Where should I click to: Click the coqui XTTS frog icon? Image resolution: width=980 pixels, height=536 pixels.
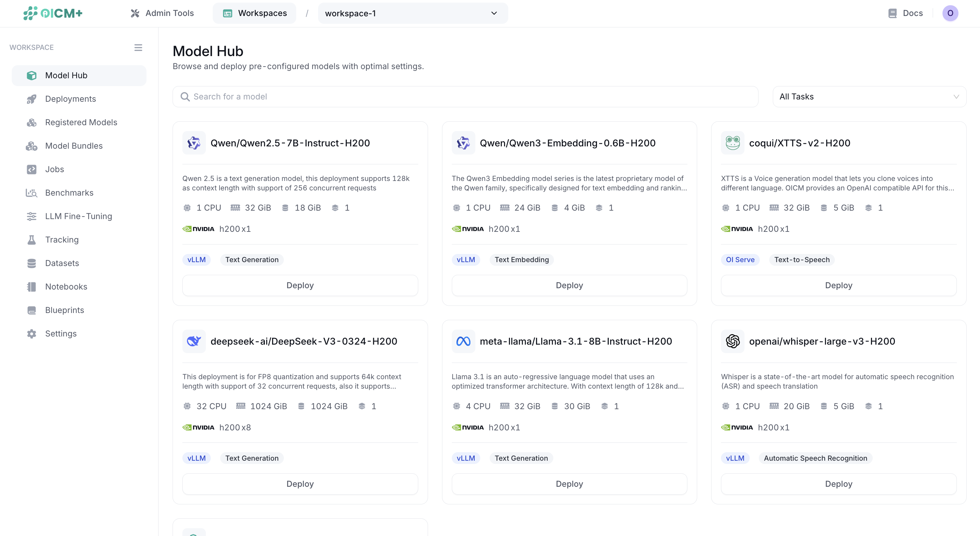click(732, 143)
